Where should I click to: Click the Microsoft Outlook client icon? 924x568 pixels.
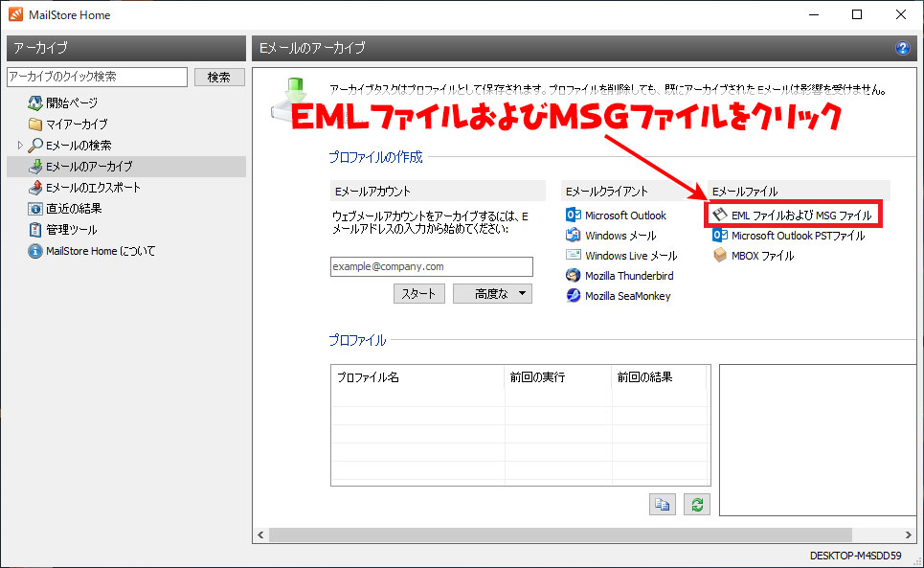coord(573,216)
